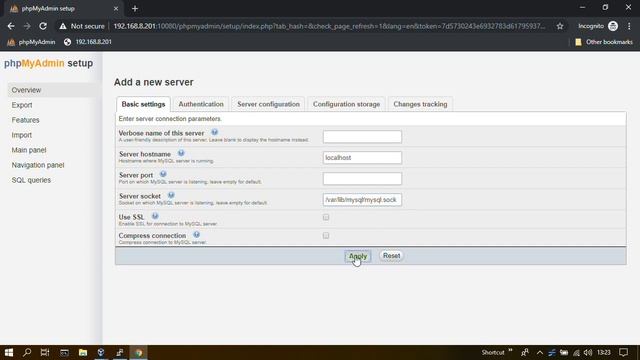Click the browser forward arrow

point(27,26)
